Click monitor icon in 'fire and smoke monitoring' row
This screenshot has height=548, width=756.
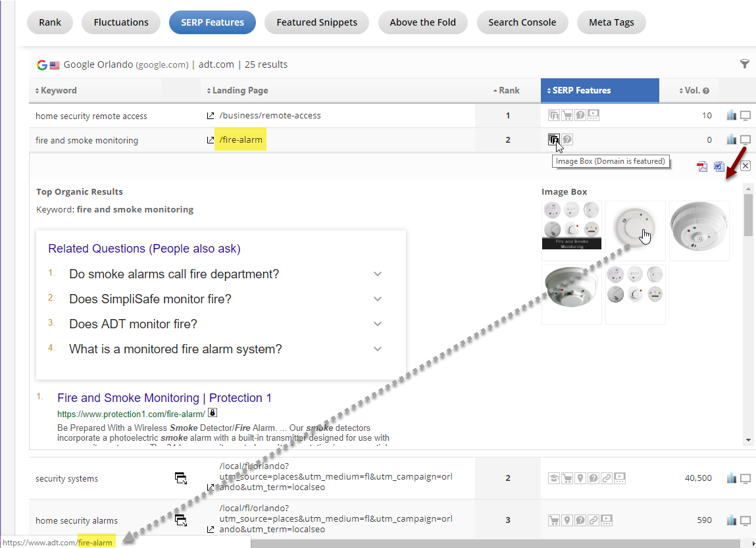(745, 140)
